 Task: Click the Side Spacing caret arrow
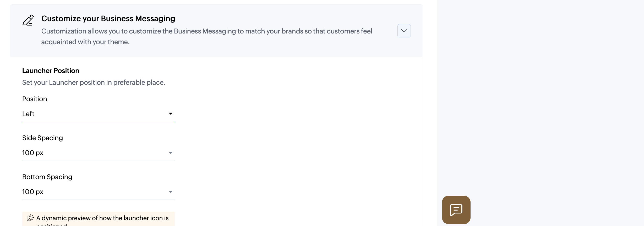pyautogui.click(x=171, y=153)
